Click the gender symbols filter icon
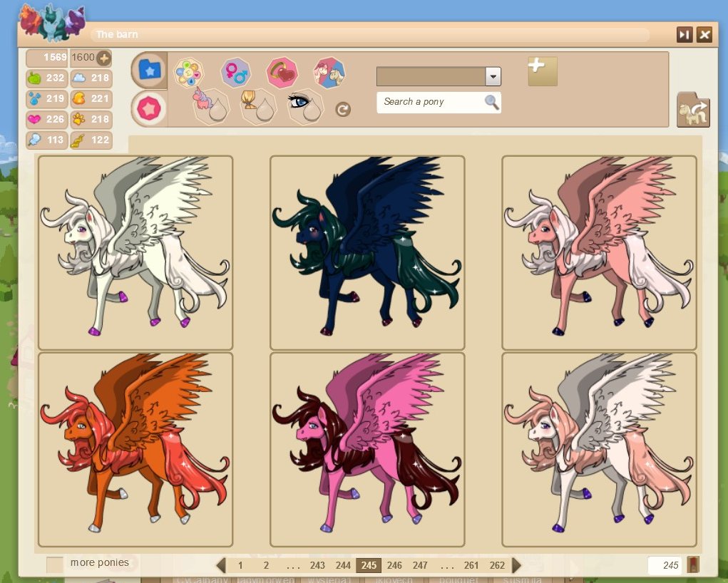Screen dimensions: 728x583 click(x=235, y=71)
